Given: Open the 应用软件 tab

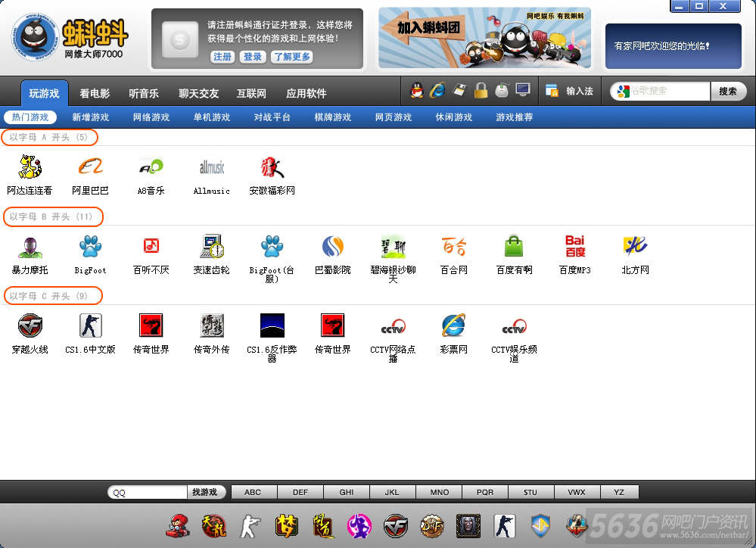Looking at the screenshot, I should 306,93.
